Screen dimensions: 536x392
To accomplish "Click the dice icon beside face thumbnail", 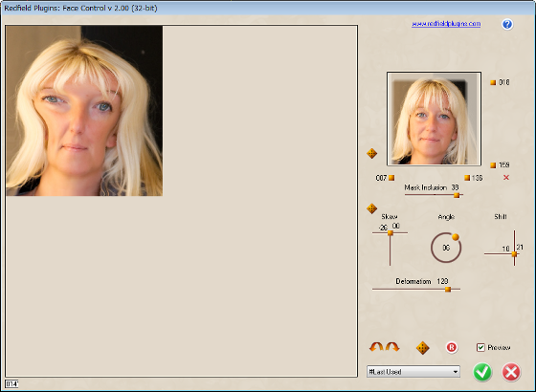I will [x=371, y=153].
